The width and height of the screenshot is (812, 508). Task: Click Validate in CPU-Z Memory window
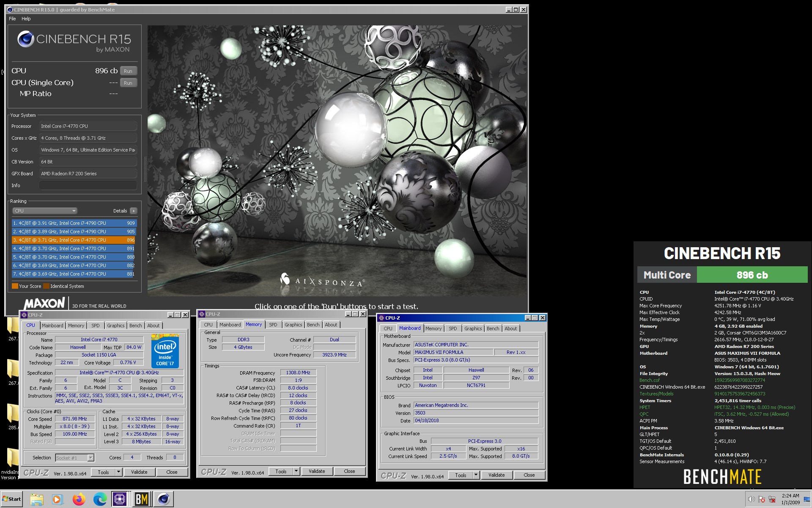pos(317,471)
